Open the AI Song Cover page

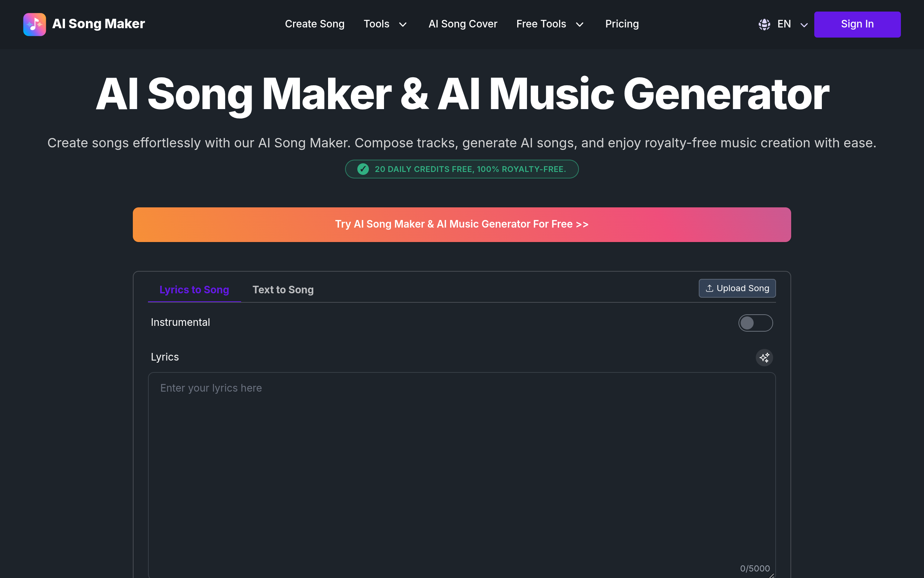pos(463,24)
